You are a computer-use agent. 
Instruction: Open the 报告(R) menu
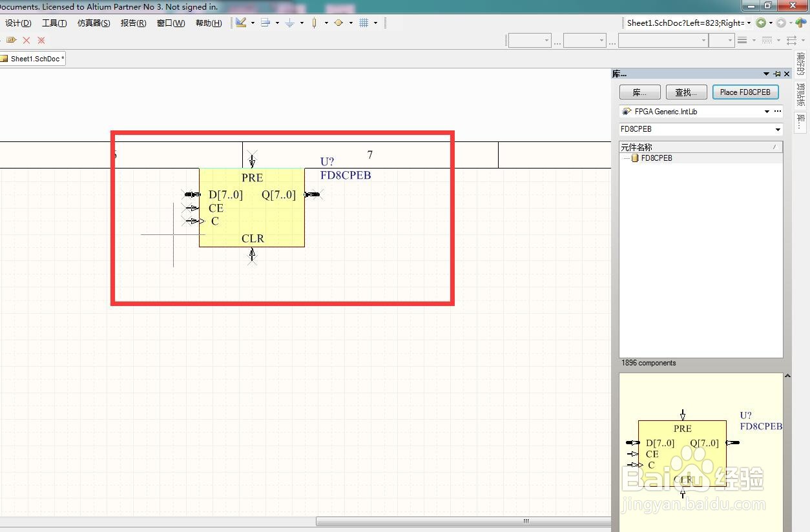133,23
